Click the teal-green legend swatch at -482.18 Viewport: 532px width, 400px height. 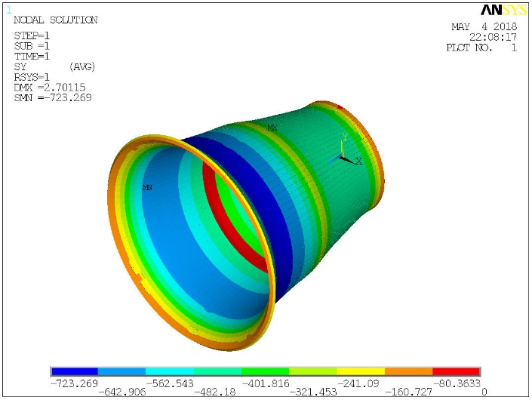pyautogui.click(x=217, y=371)
